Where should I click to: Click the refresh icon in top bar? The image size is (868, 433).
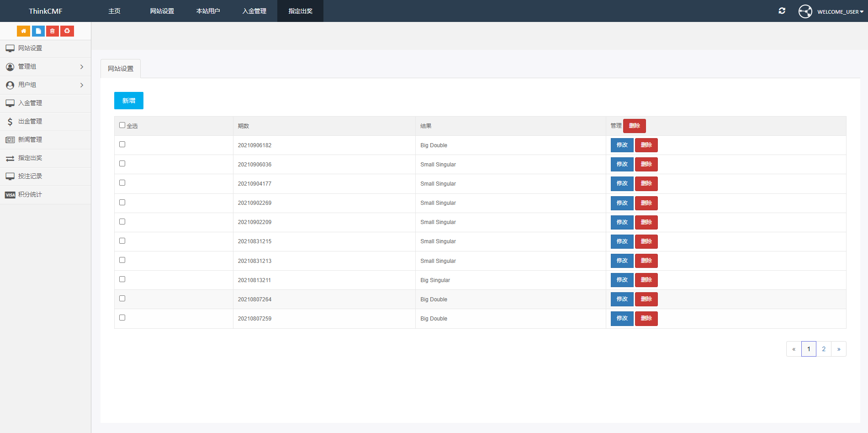pyautogui.click(x=782, y=11)
